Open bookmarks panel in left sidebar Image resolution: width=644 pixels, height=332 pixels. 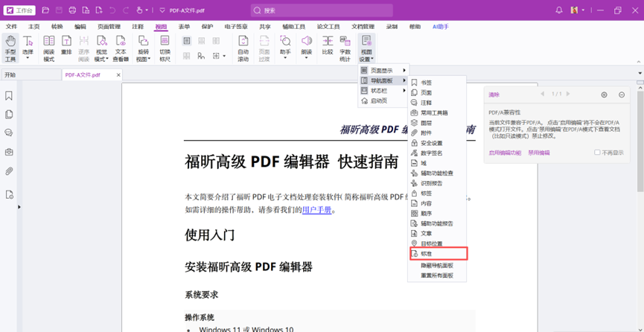pyautogui.click(x=9, y=96)
